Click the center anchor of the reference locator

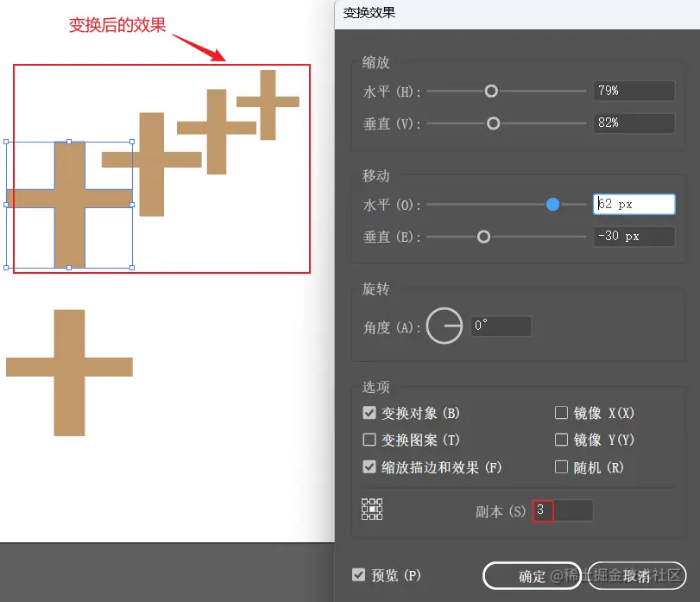(x=371, y=510)
